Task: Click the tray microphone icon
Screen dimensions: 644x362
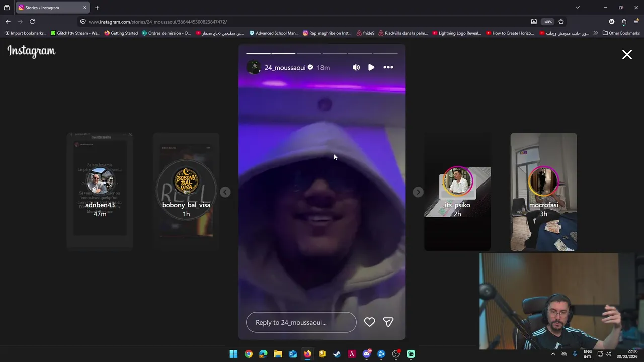Action: pyautogui.click(x=575, y=354)
